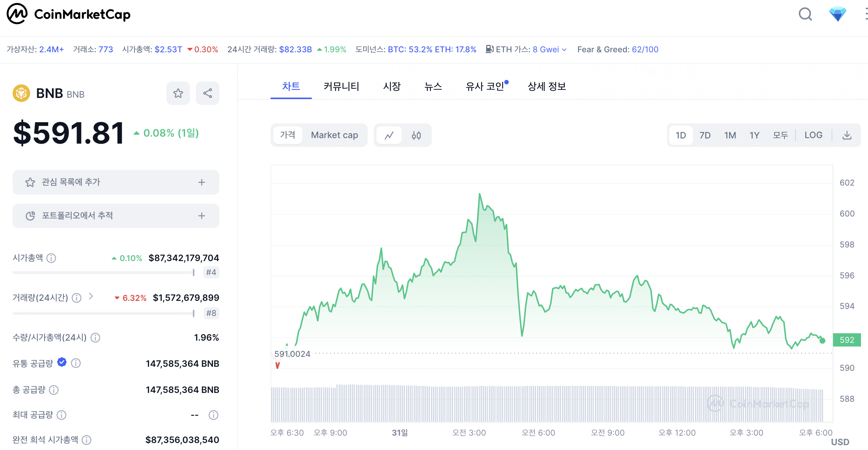The width and height of the screenshot is (868, 450).
Task: Click the volume rank bar #8
Action: point(103,313)
